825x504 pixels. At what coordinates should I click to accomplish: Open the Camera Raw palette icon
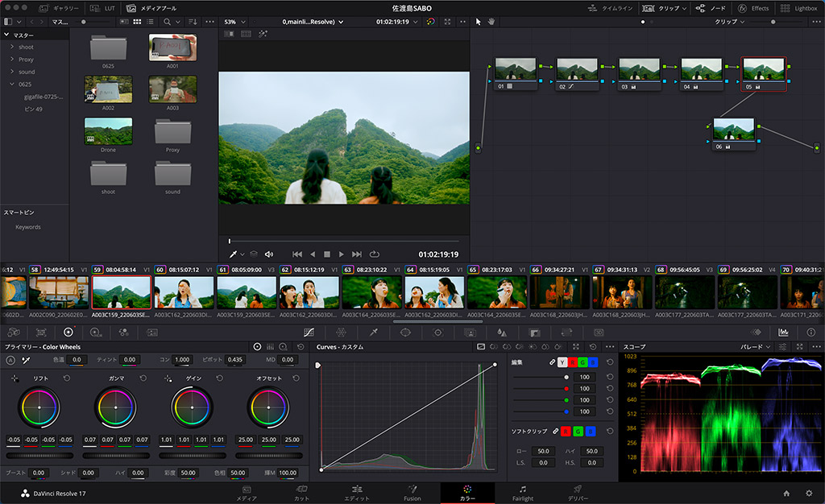[14, 333]
